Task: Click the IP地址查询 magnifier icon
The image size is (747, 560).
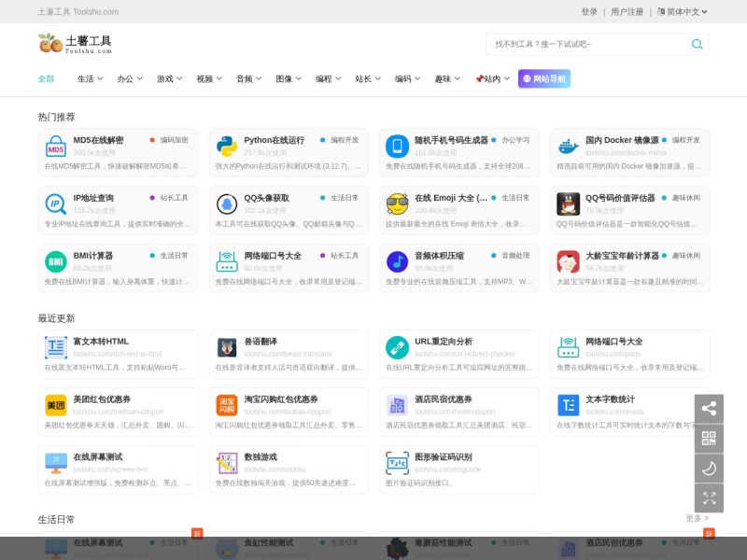Action: tap(56, 203)
